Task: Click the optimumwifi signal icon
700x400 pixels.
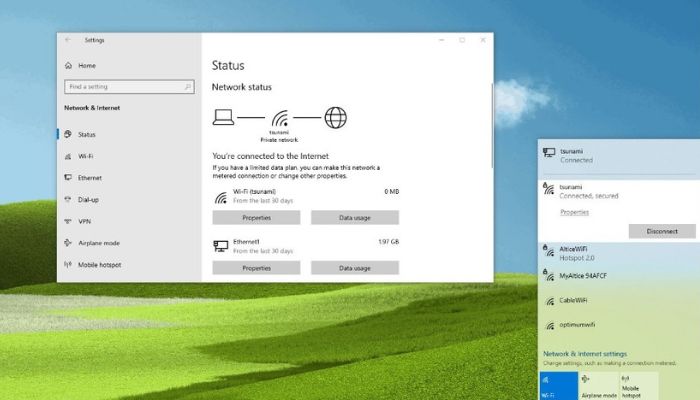Action: 550,326
